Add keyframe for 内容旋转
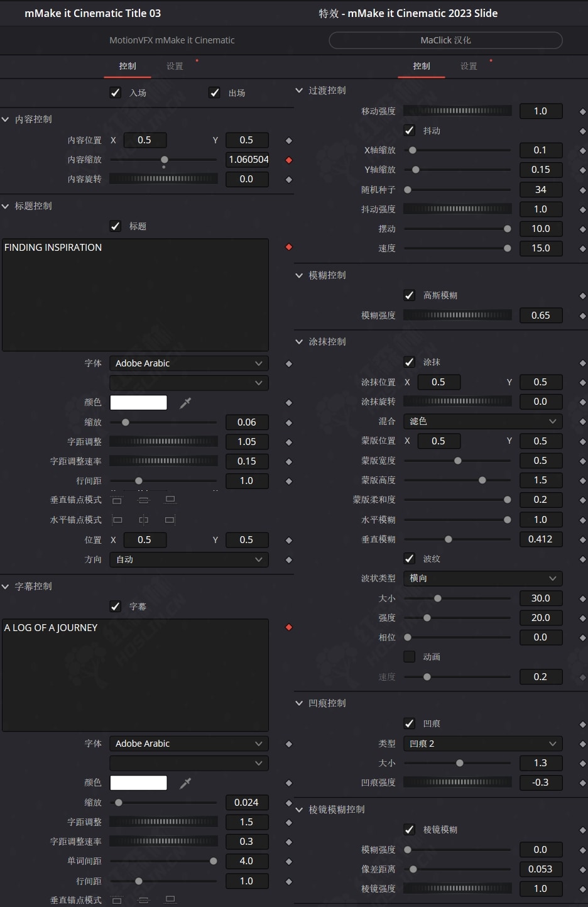Image resolution: width=588 pixels, height=907 pixels. tap(289, 180)
